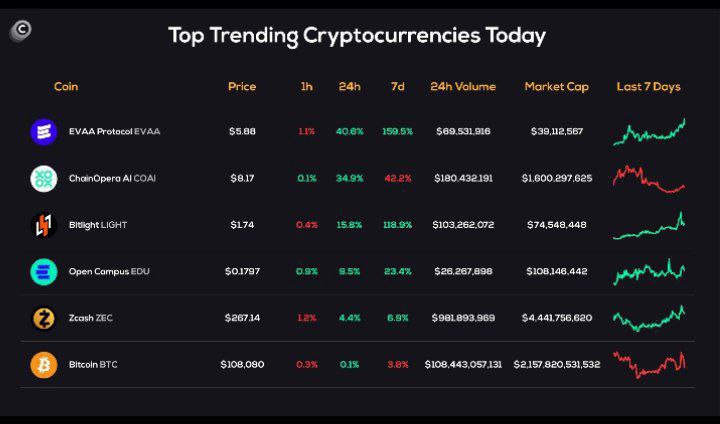Image resolution: width=720 pixels, height=424 pixels.
Task: Sort by the Price column header
Action: click(242, 87)
